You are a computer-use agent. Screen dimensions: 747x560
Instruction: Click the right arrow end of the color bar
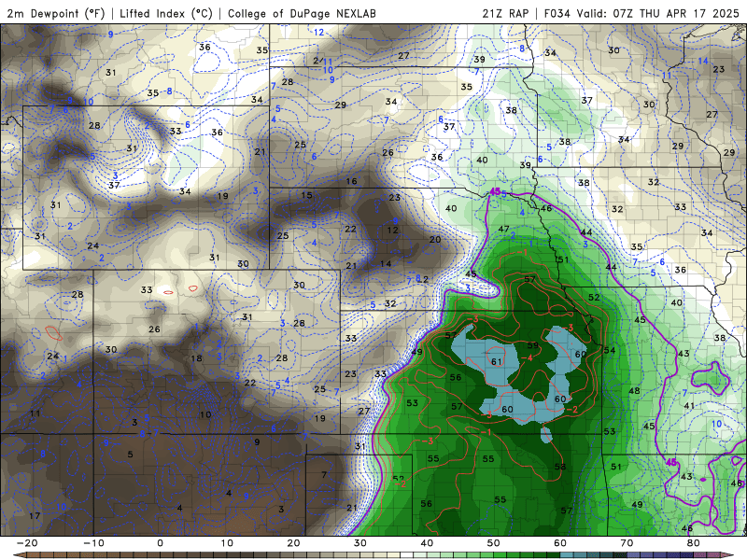pyautogui.click(x=729, y=555)
